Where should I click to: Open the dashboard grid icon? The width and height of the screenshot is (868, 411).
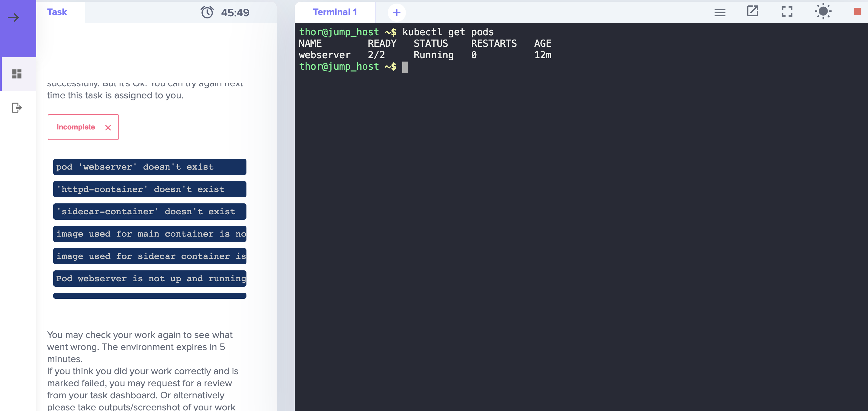pos(17,74)
